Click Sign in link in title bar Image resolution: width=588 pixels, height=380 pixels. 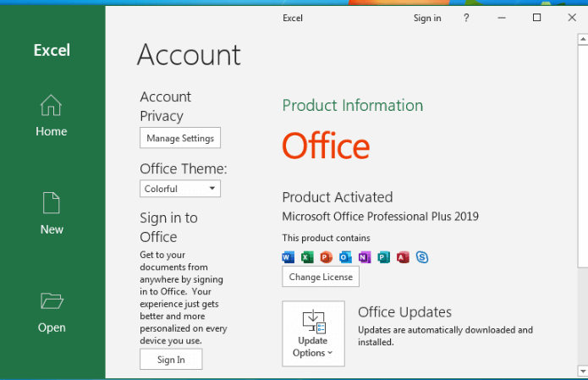pyautogui.click(x=427, y=18)
